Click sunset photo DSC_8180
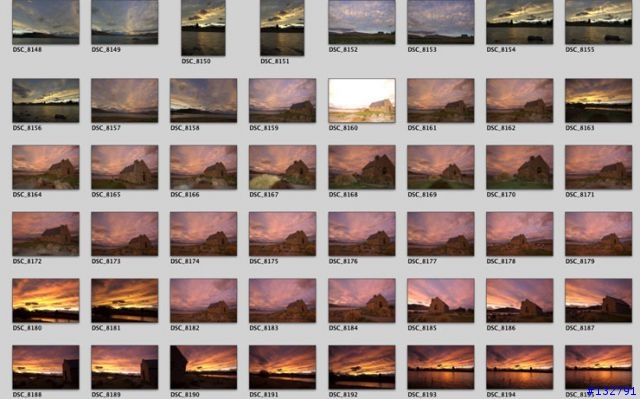 pos(46,300)
